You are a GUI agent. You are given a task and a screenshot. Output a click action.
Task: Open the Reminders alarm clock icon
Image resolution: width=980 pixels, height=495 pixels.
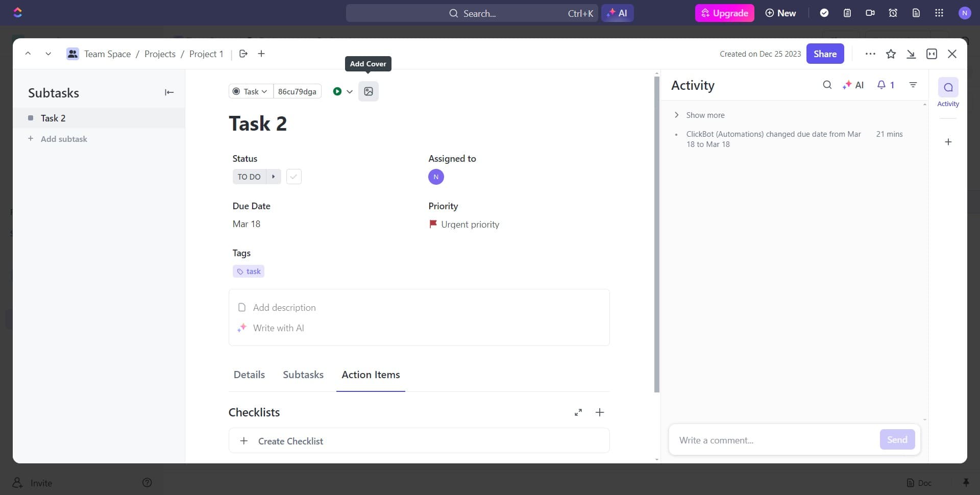click(893, 13)
